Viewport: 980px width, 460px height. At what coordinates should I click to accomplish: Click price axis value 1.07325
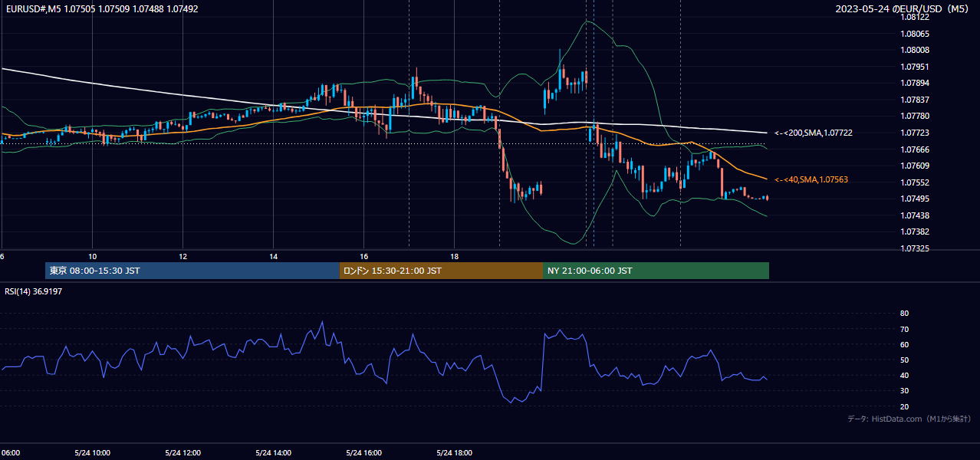click(x=915, y=248)
